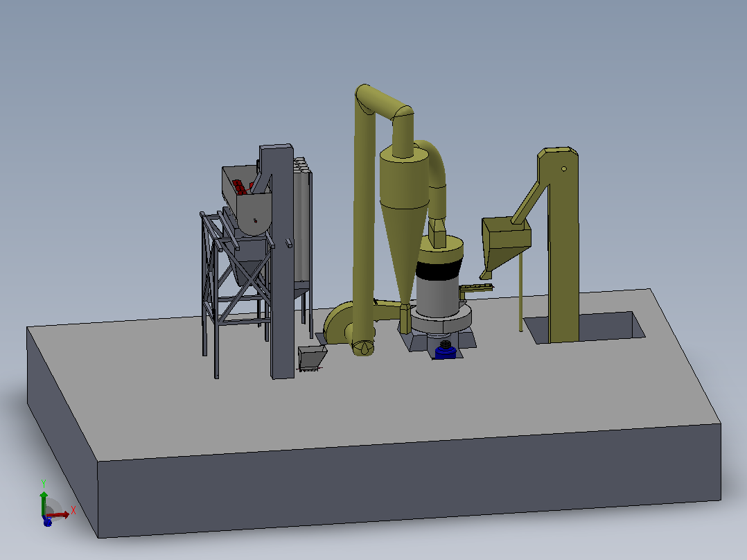The height and width of the screenshot is (560, 747).
Task: Select the horizontal duct at the top
Action: coord(385,102)
